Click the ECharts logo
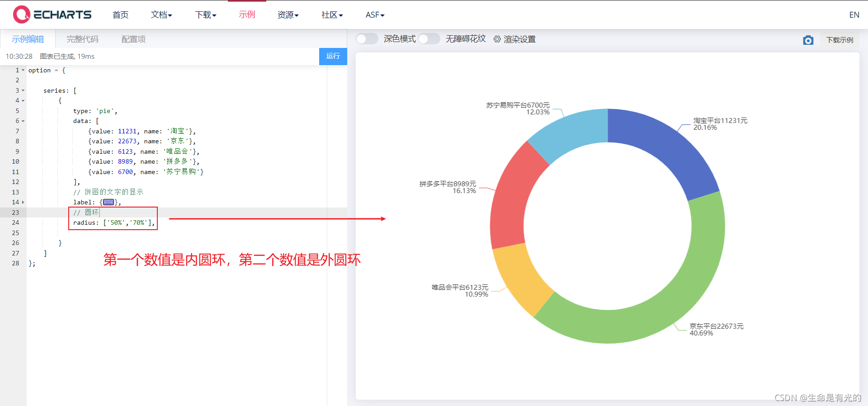 (52, 14)
